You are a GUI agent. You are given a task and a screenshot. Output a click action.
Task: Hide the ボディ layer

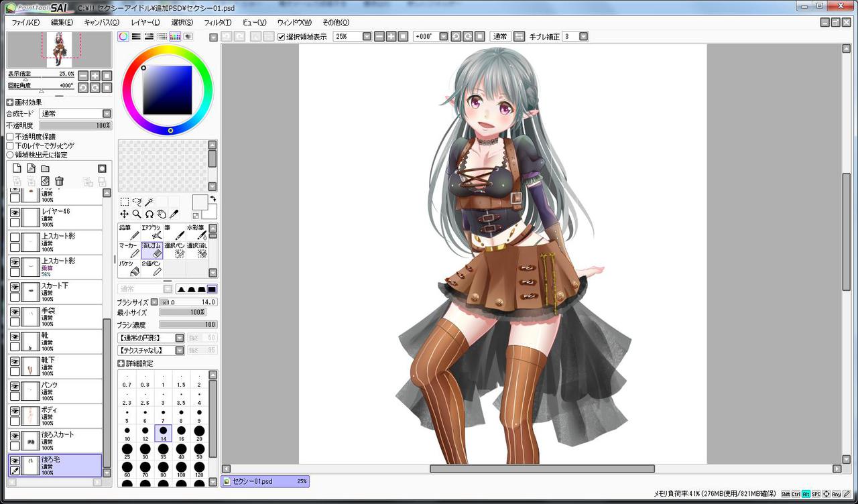(x=15, y=410)
